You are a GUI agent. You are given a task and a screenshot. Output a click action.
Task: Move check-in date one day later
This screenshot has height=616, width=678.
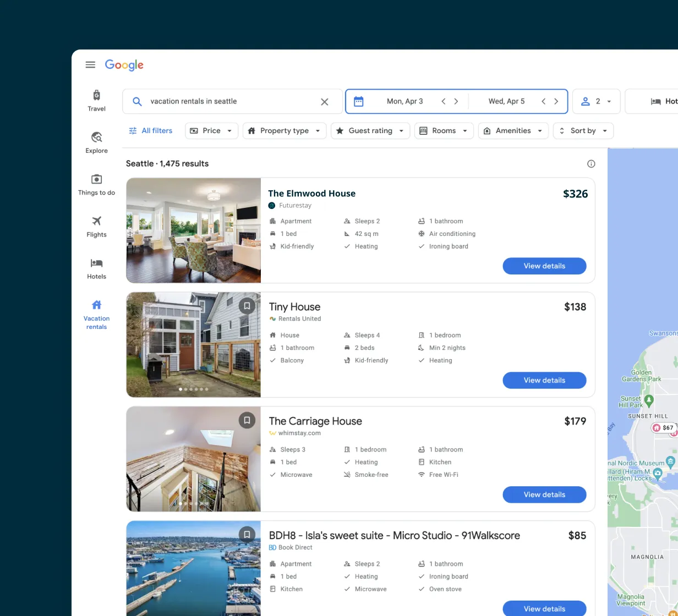point(456,101)
